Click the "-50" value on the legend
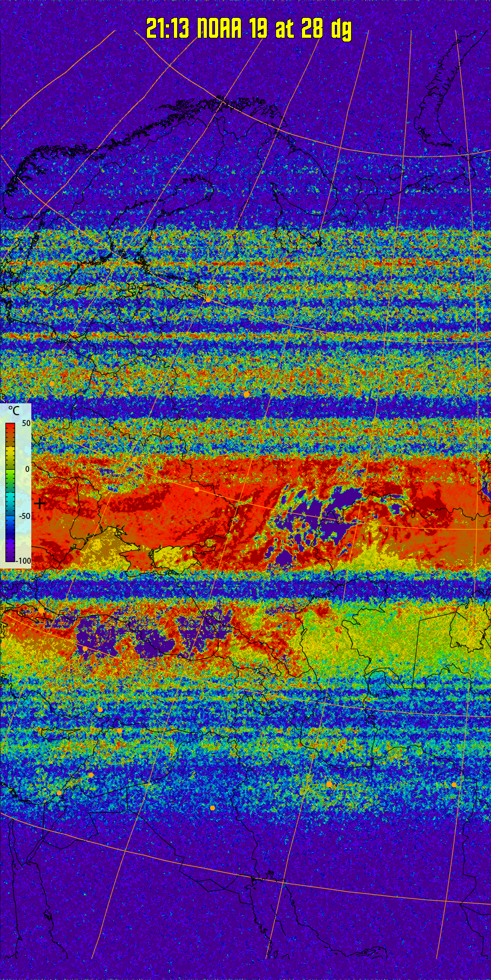The width and height of the screenshot is (491, 980). tap(25, 516)
